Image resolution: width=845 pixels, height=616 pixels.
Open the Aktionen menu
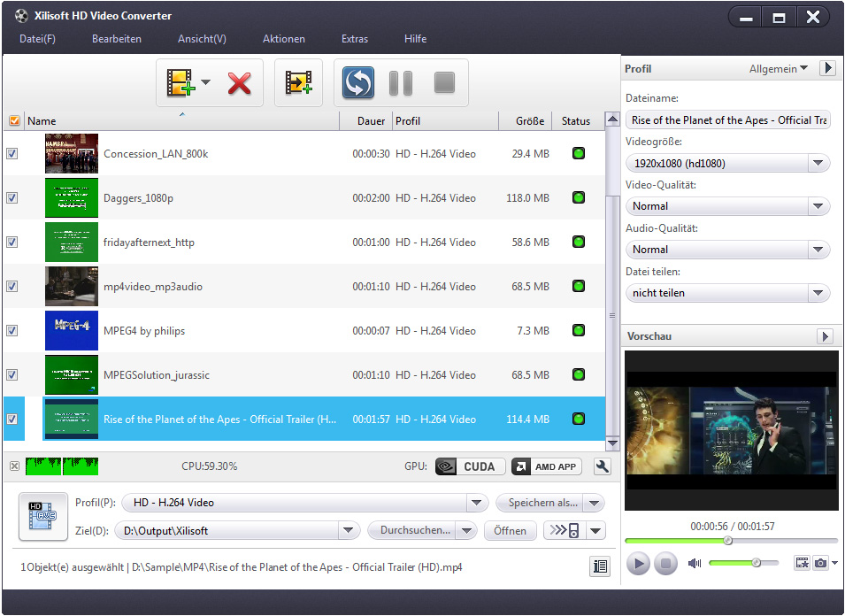284,39
